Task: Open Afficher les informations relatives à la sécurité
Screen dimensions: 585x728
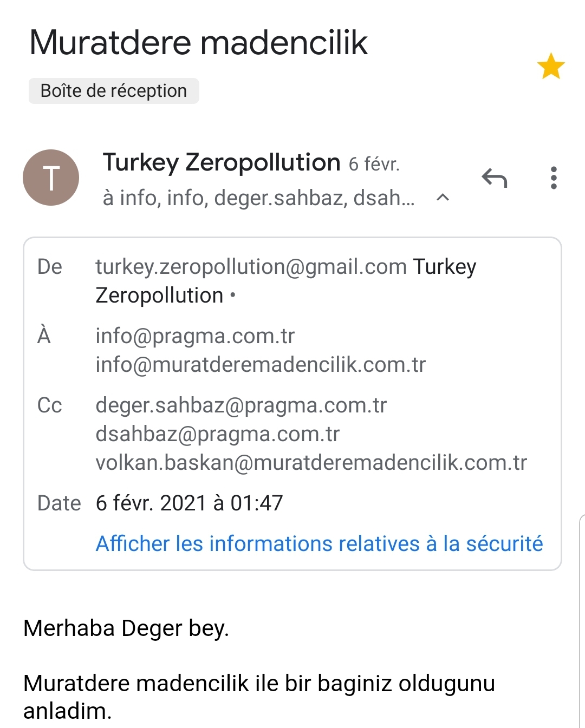Action: (319, 543)
